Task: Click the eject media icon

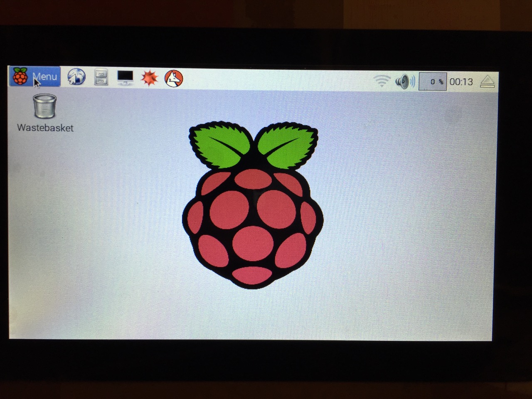Action: click(x=488, y=82)
